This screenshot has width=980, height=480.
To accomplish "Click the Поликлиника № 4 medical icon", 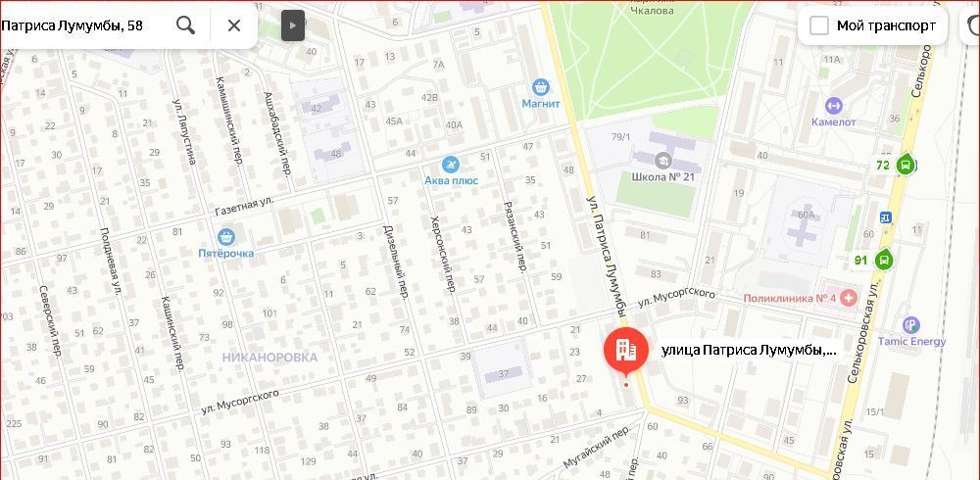I will tap(848, 298).
